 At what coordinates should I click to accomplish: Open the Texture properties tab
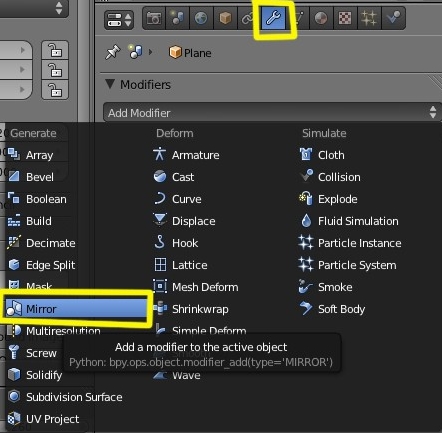pyautogui.click(x=345, y=18)
